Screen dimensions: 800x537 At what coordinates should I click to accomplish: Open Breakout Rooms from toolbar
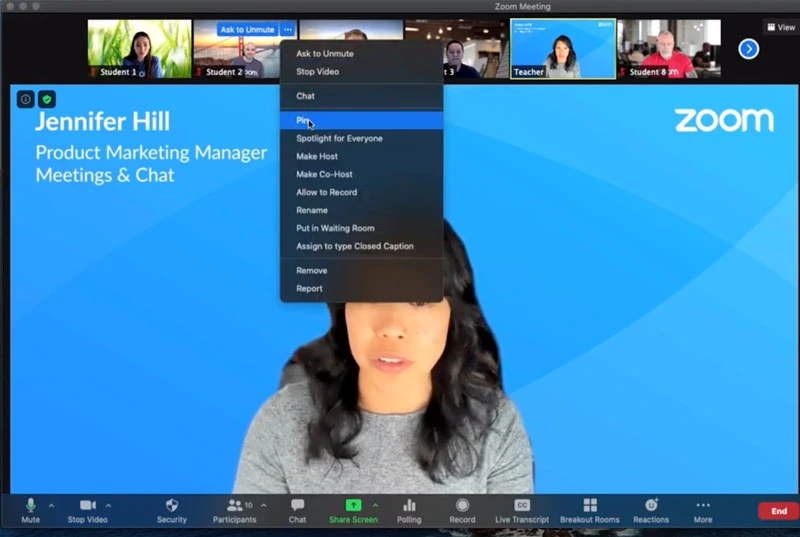pos(589,506)
